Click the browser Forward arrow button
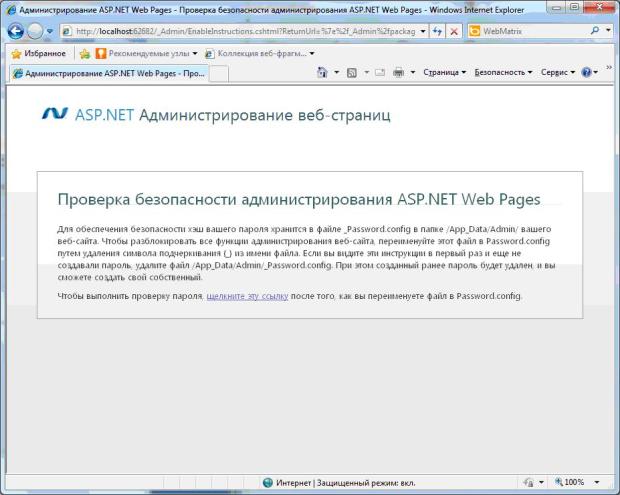The image size is (620, 495). pos(36,31)
